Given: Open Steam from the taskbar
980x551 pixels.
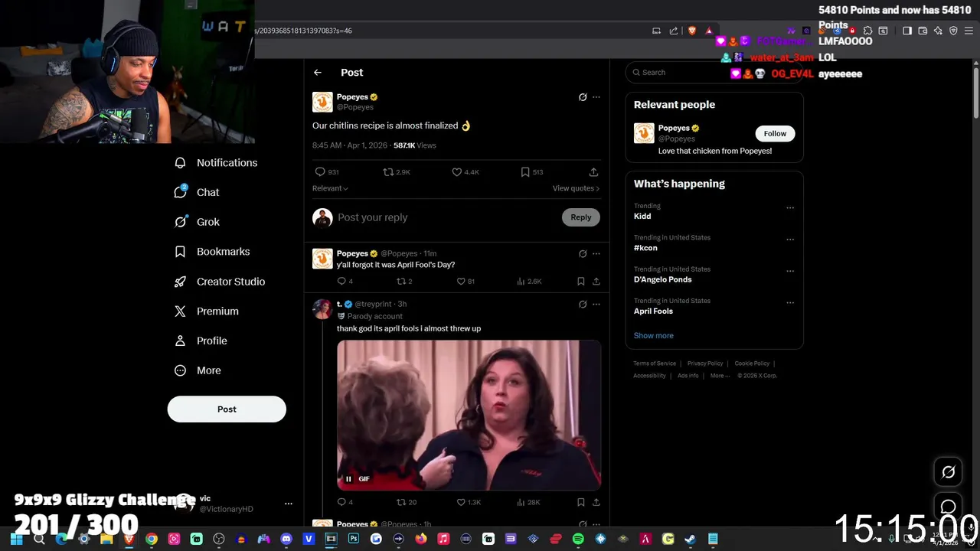Looking at the screenshot, I should pyautogui.click(x=690, y=539).
